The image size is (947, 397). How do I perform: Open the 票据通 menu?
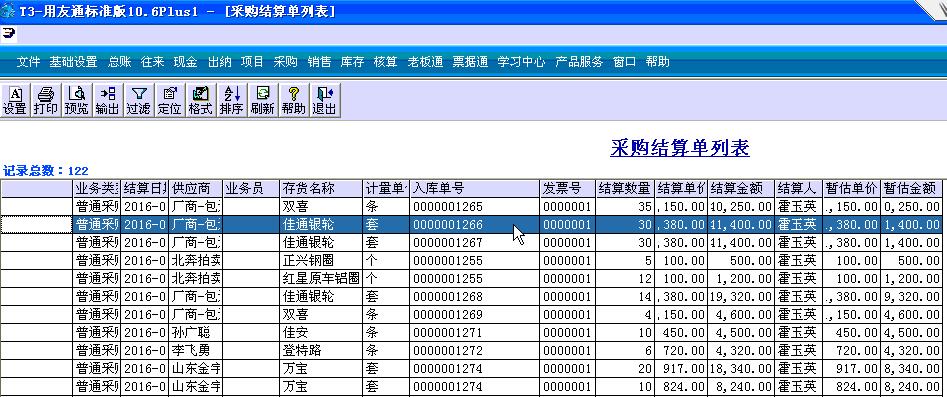coord(470,62)
